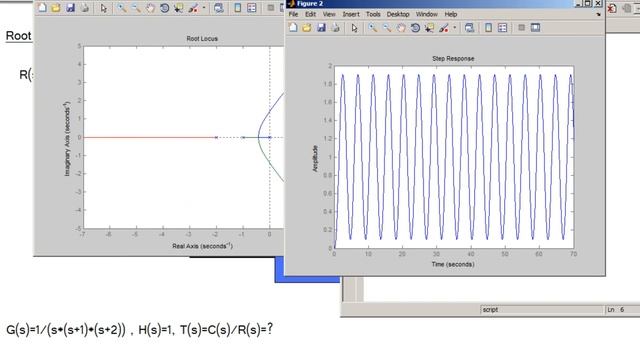The width and height of the screenshot is (640, 360).
Task: Insert Legend icon in Root Locus window toolbar
Action: click(252, 8)
